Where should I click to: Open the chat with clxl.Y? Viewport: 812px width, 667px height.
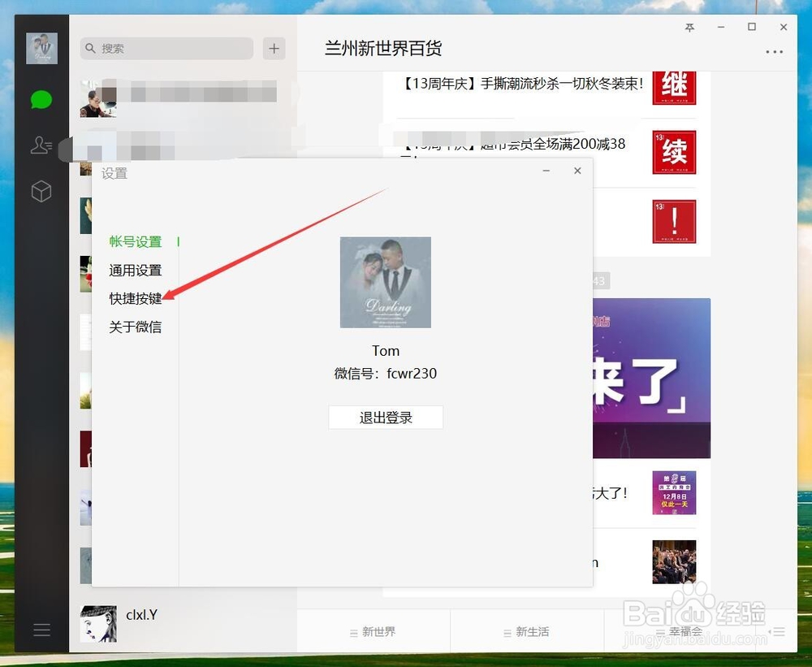142,615
